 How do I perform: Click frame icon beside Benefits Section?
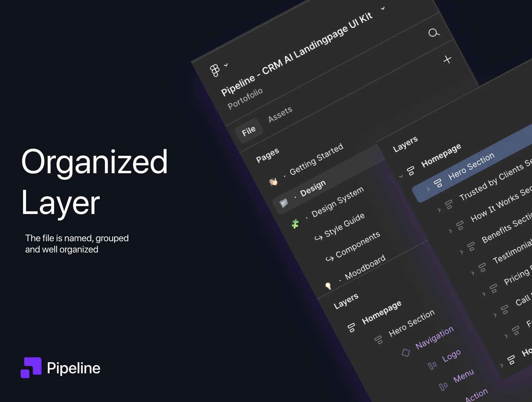click(471, 246)
